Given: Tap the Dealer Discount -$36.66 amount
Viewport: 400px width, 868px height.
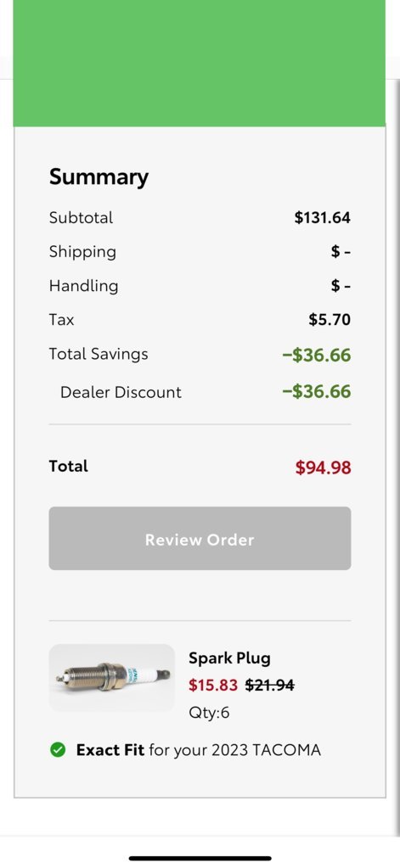Looking at the screenshot, I should (317, 392).
